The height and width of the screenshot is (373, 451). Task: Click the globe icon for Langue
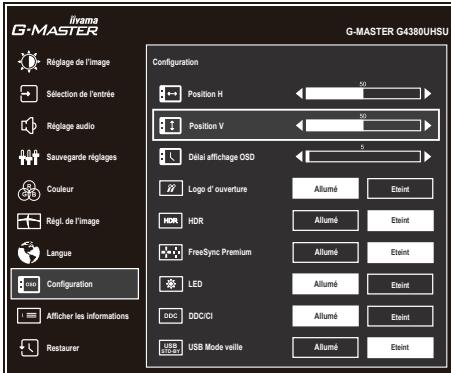tap(29, 252)
